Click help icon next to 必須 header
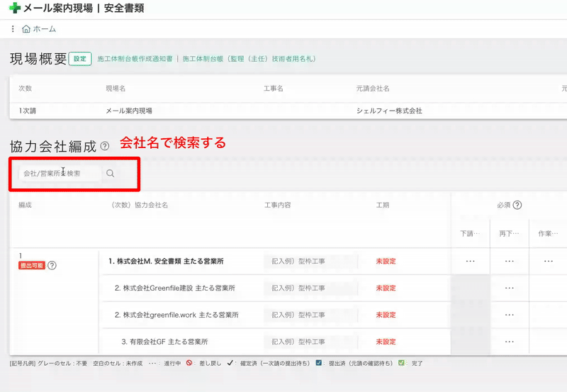 coord(517,205)
